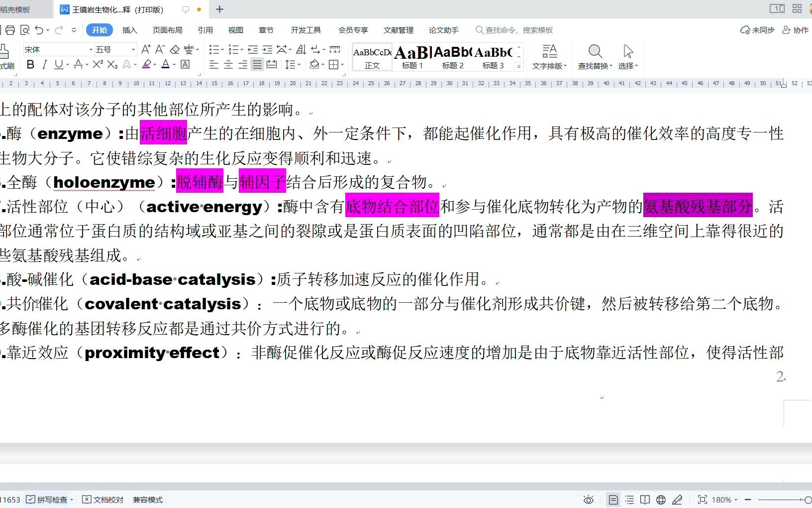Click the bulleted list icon

pyautogui.click(x=214, y=49)
